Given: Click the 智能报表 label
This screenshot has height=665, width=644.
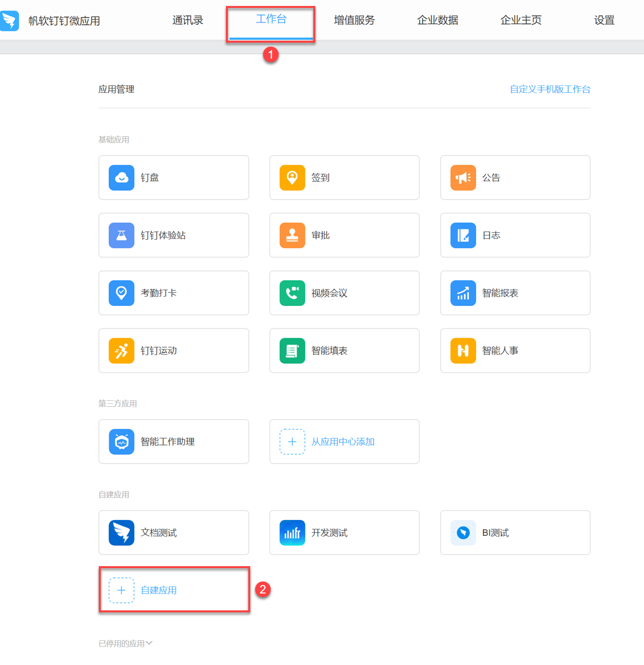Looking at the screenshot, I should point(501,293).
